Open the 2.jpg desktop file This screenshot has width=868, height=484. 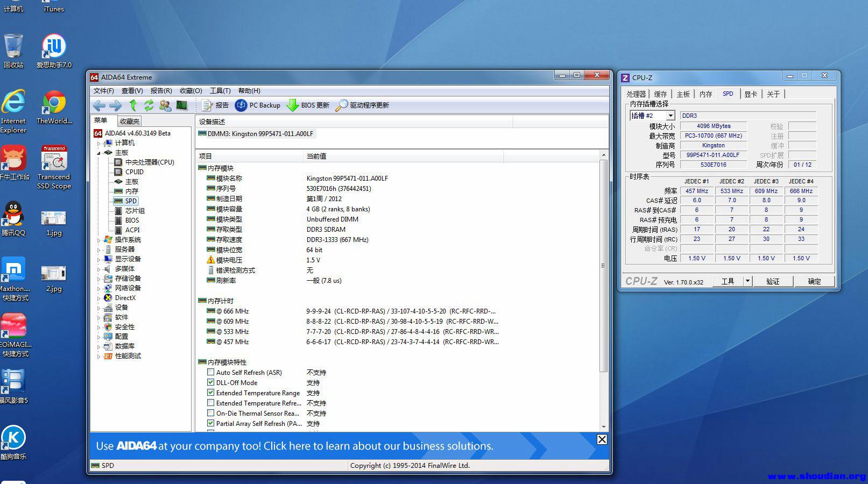(54, 279)
